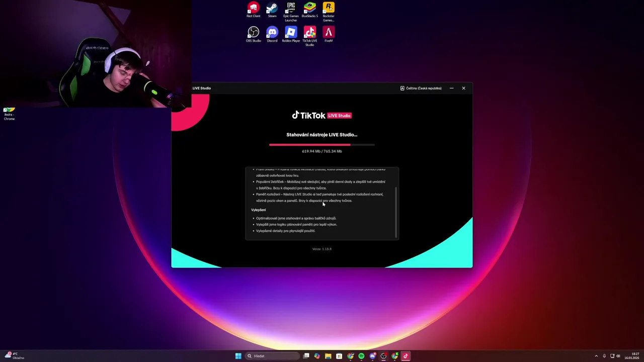
Task: Open Copilot from the taskbar
Action: [317, 356]
